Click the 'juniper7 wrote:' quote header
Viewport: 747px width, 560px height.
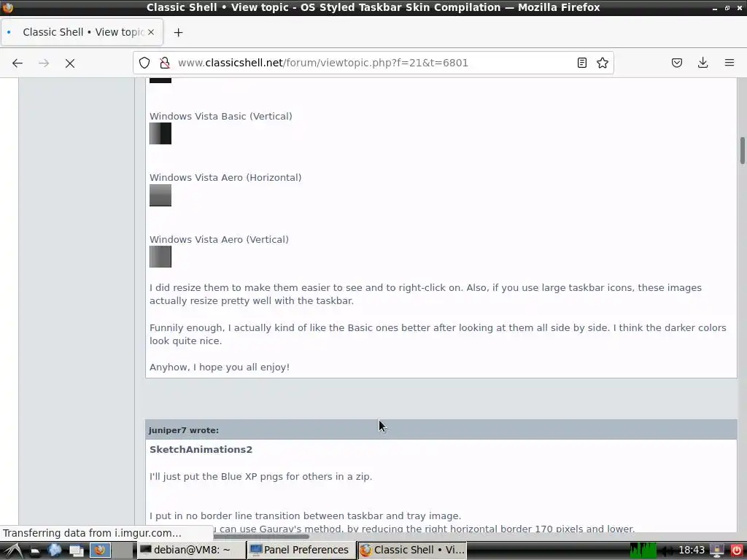[x=441, y=430]
